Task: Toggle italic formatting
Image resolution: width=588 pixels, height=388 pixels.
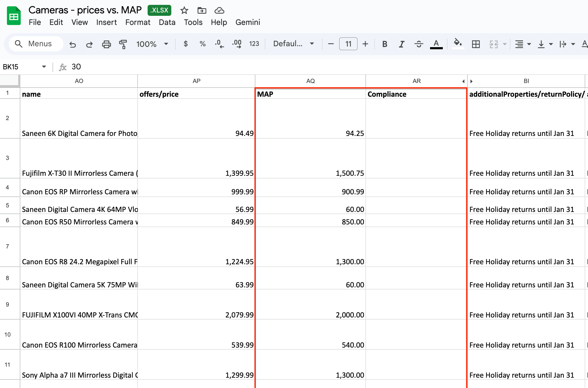Action: click(402, 44)
